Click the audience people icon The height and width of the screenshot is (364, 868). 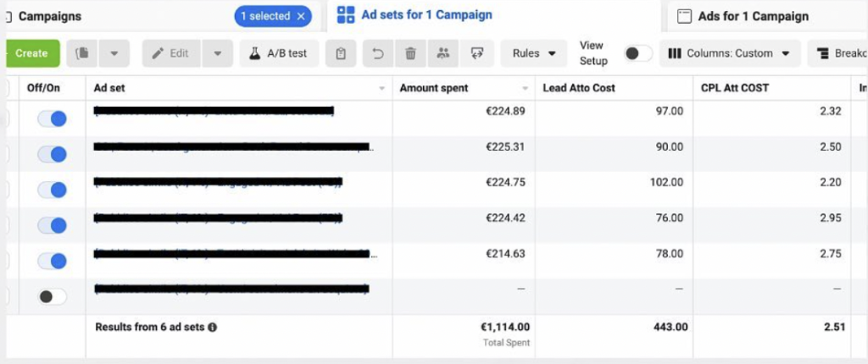click(x=442, y=53)
